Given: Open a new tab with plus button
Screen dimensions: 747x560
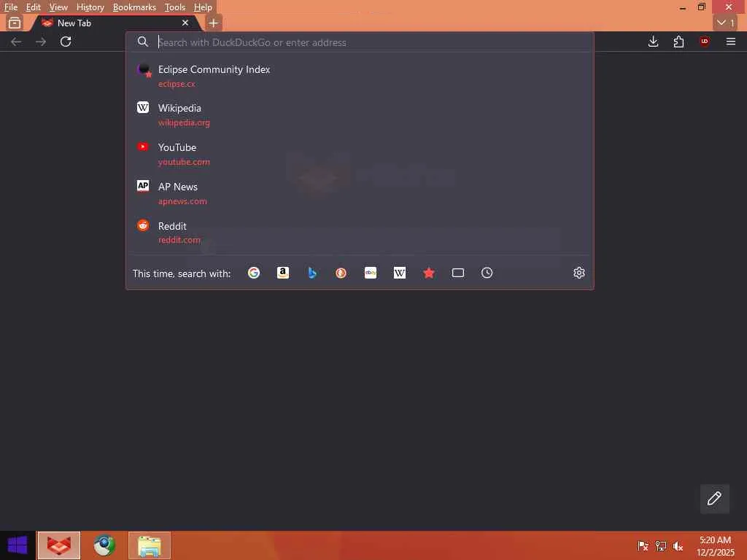Looking at the screenshot, I should coord(214,23).
